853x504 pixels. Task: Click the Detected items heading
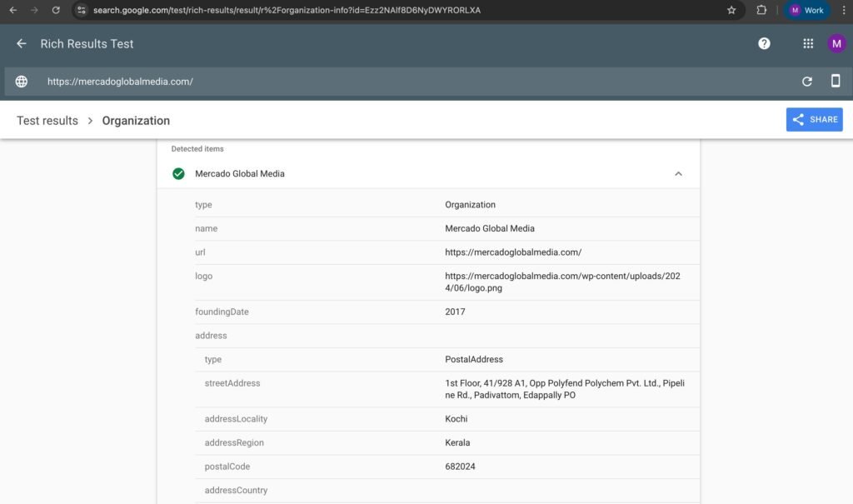point(197,148)
